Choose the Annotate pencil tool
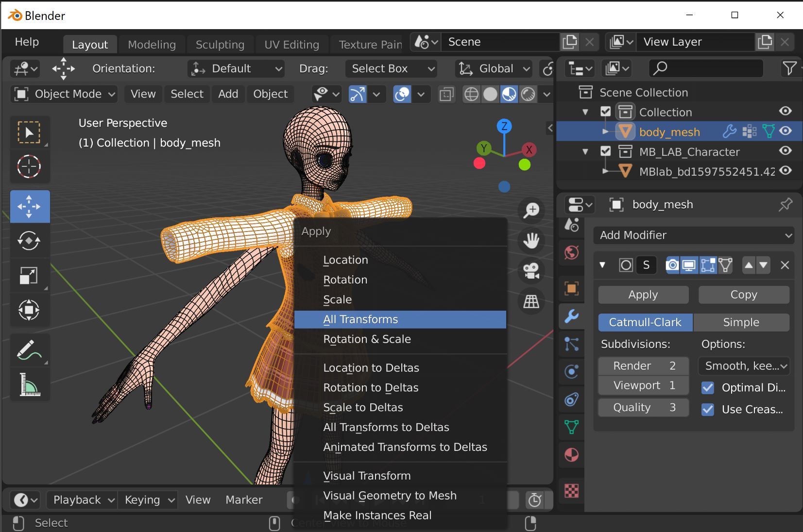The height and width of the screenshot is (532, 803). pyautogui.click(x=29, y=349)
